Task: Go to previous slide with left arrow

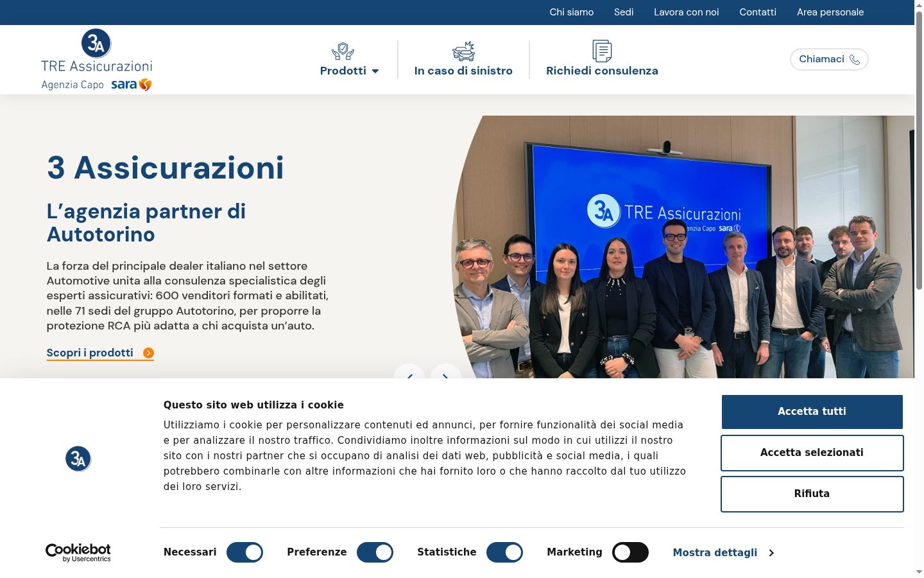Action: (x=409, y=371)
